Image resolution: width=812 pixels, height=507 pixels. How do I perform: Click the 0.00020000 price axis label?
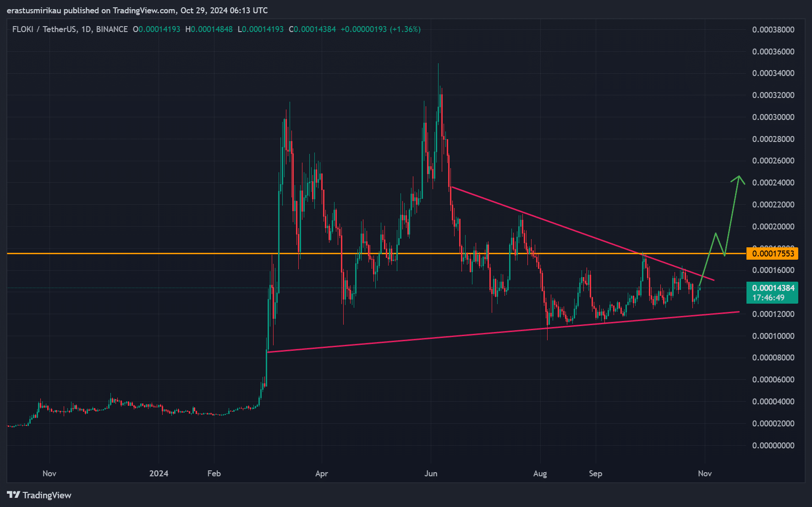click(773, 227)
